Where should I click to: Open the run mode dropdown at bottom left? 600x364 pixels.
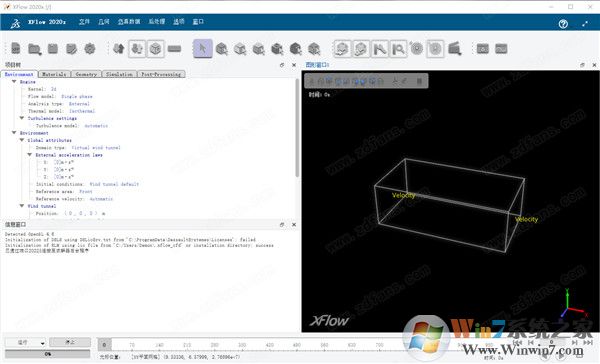(x=26, y=342)
